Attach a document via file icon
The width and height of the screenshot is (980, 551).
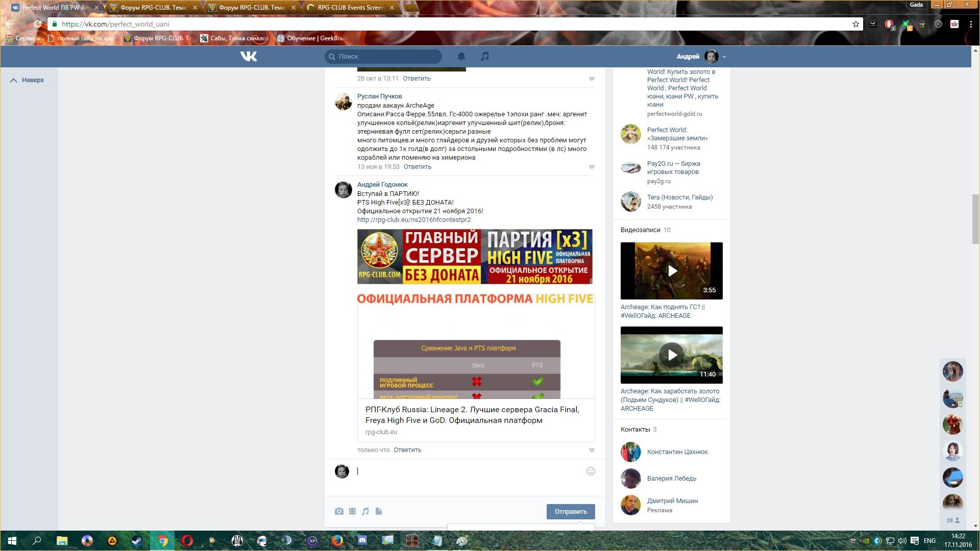click(x=379, y=511)
